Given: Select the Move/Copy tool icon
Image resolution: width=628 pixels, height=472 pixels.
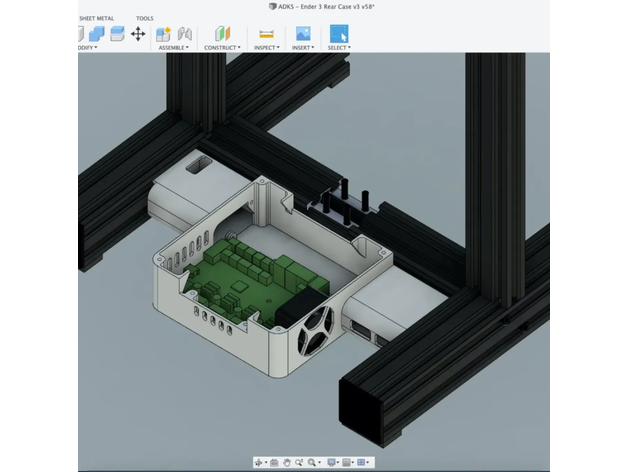Looking at the screenshot, I should click(x=138, y=33).
